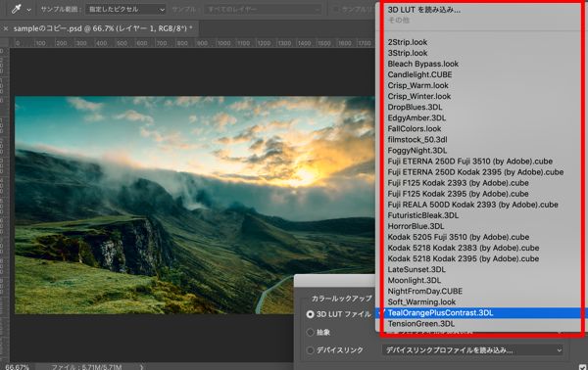This screenshot has height=370, width=588.
Task: Open the Eyedropper tool preset chevron
Action: coord(28,10)
